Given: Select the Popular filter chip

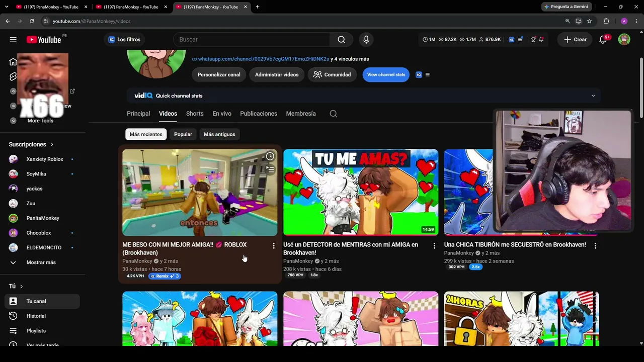Looking at the screenshot, I should pyautogui.click(x=183, y=134).
